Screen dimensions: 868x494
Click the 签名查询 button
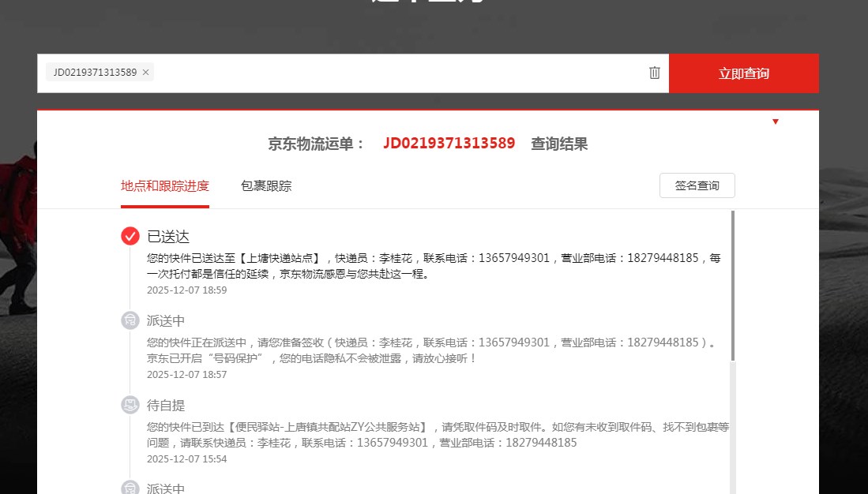(697, 185)
